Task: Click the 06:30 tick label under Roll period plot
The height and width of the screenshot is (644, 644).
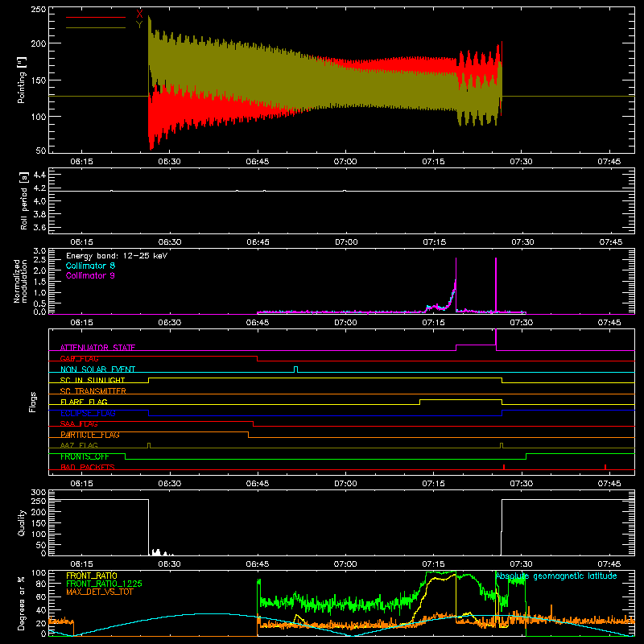Action: coord(170,242)
